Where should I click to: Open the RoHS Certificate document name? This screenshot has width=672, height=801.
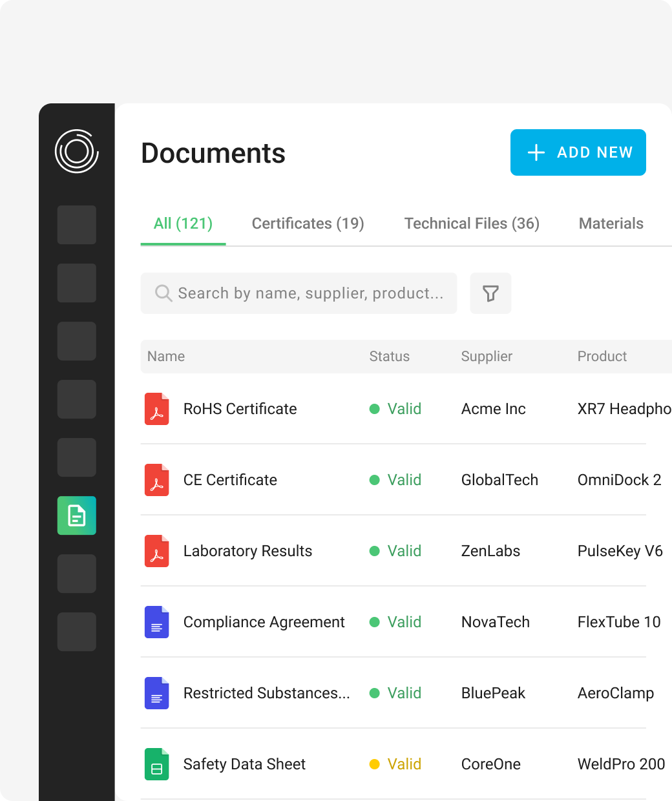[x=240, y=409]
